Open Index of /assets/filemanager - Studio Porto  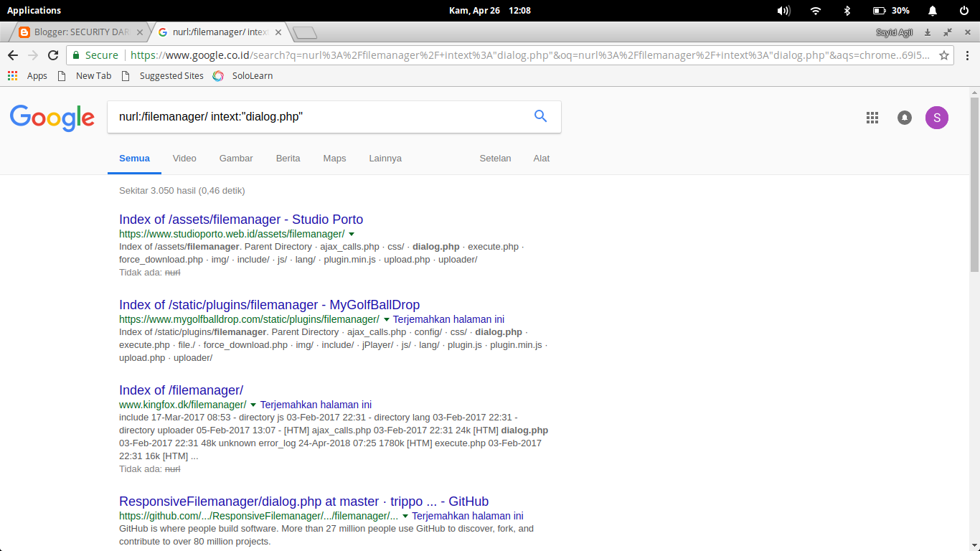tap(241, 220)
